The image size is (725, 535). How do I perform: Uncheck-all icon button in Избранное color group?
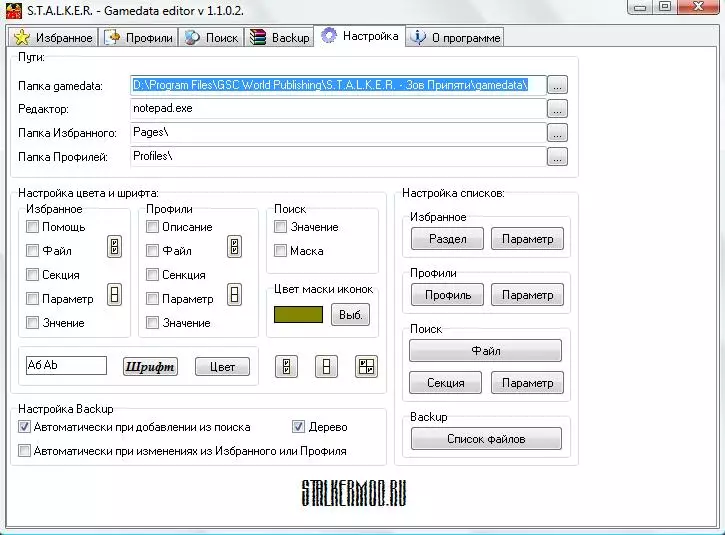[x=114, y=295]
